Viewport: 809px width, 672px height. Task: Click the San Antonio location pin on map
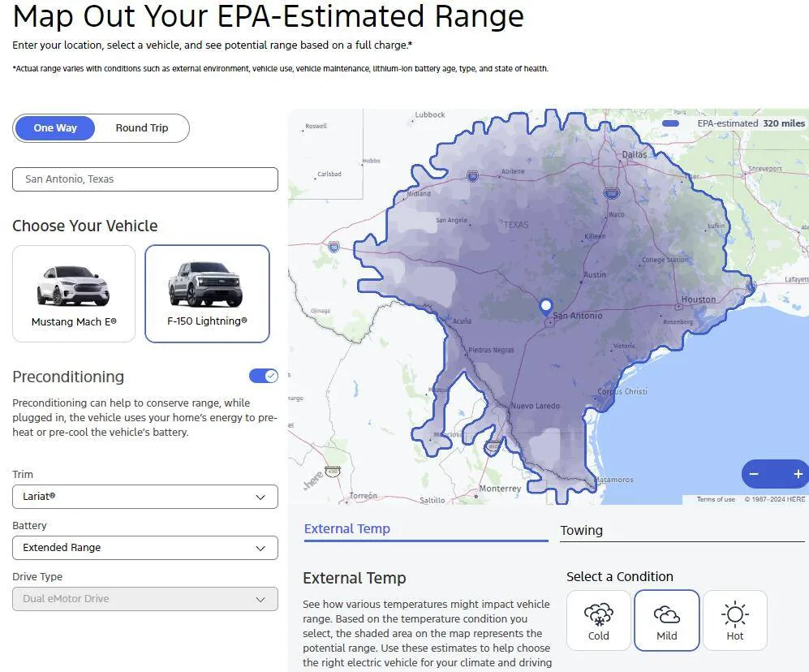[x=546, y=307]
